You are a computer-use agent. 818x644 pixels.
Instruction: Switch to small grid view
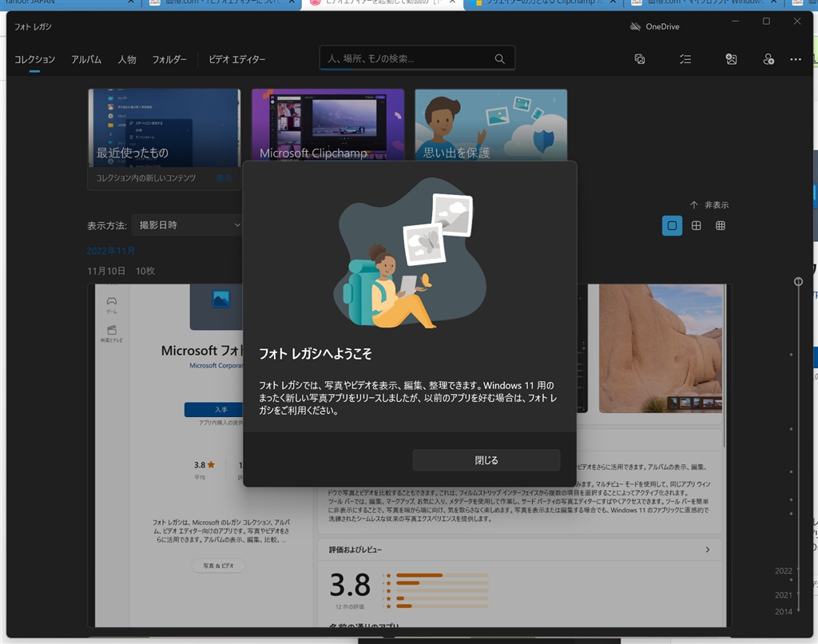click(x=721, y=225)
